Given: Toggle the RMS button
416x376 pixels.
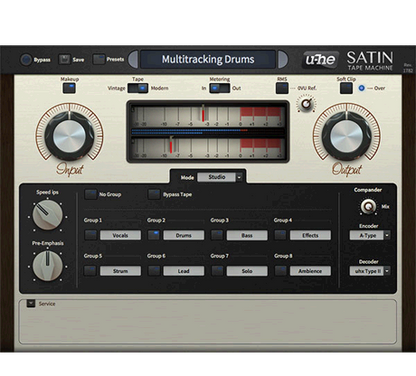Looking at the screenshot, I should 282,88.
